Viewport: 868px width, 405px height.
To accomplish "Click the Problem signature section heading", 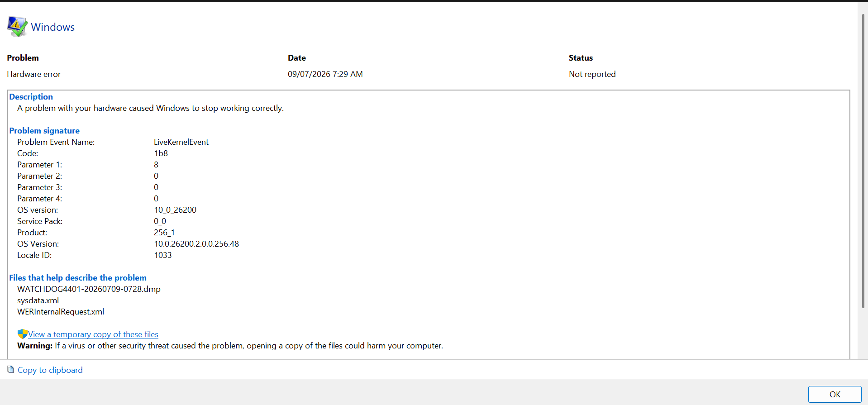I will click(44, 131).
